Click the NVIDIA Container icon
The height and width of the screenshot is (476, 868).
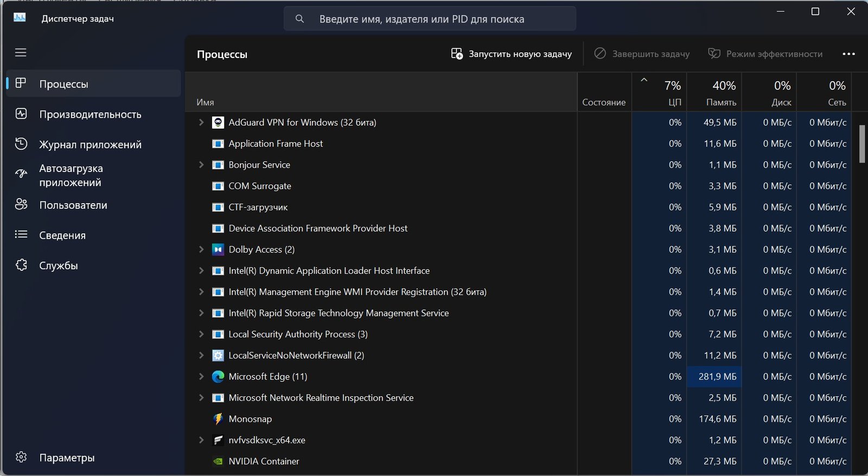coord(218,461)
